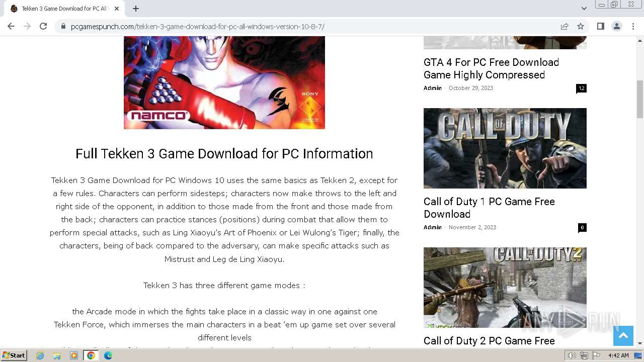
Task: Open the Call of Duty 2 thumbnail image
Action: point(505,288)
